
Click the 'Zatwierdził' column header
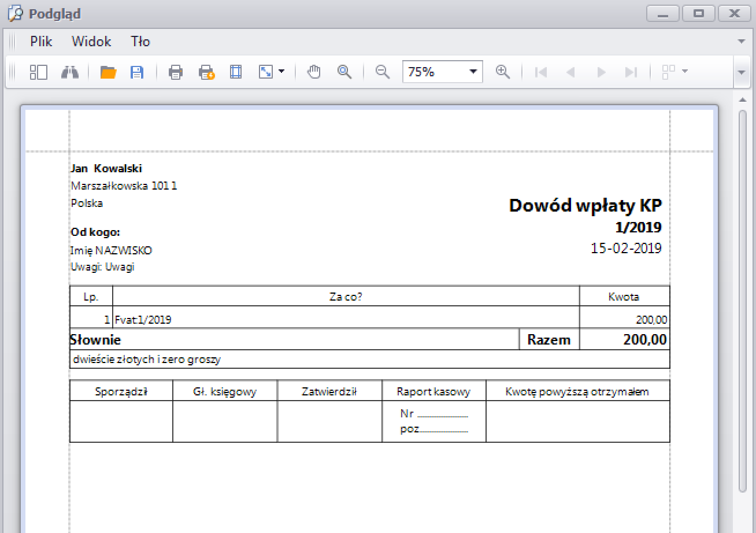(x=329, y=391)
